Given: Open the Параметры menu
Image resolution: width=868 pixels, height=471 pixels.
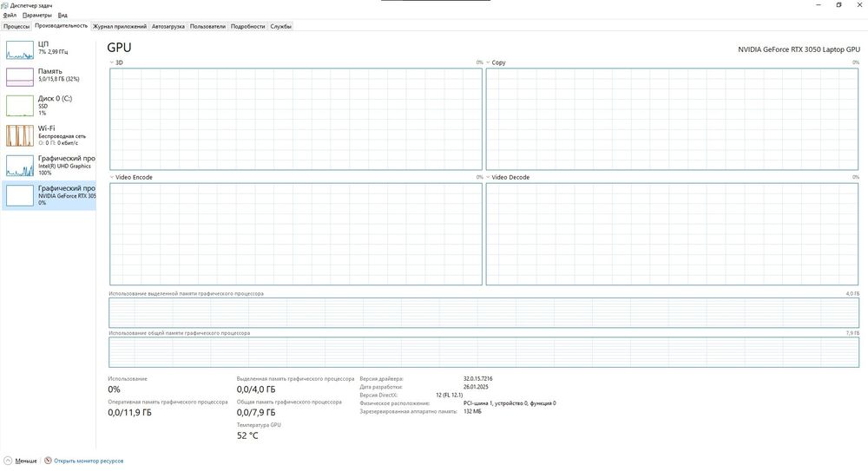Looking at the screenshot, I should click(x=36, y=15).
